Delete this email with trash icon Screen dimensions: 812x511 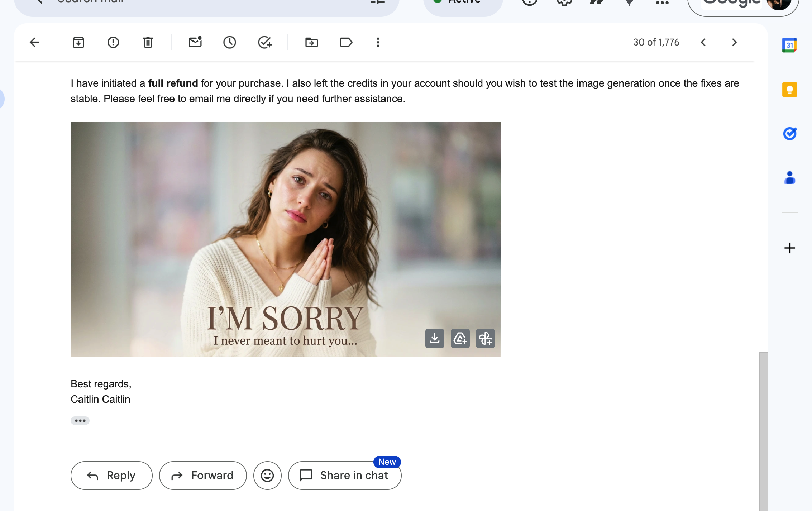pos(148,42)
